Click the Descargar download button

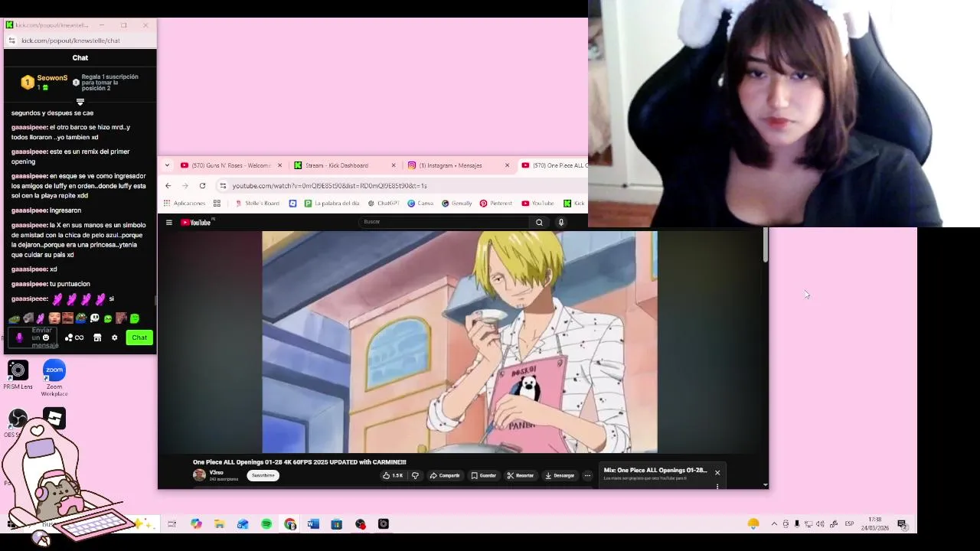point(560,475)
